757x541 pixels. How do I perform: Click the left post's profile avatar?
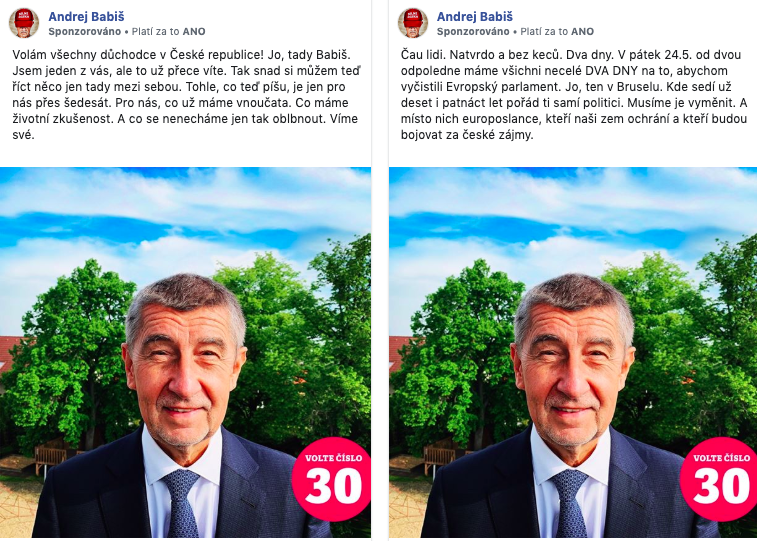point(24,23)
